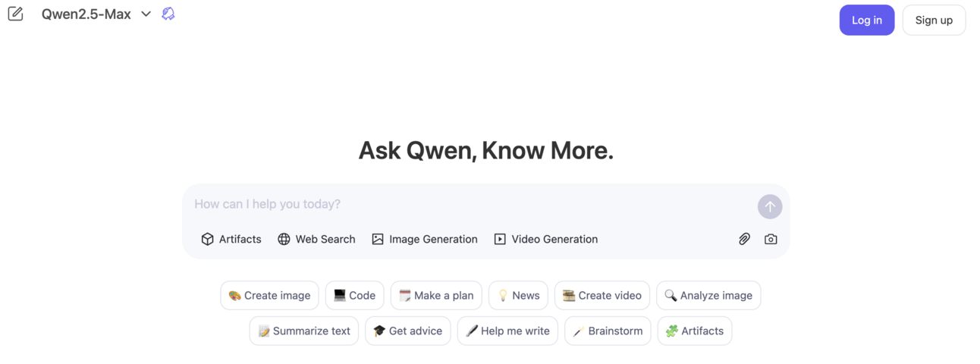Pick the Summarize text suggestion chip

click(x=304, y=331)
